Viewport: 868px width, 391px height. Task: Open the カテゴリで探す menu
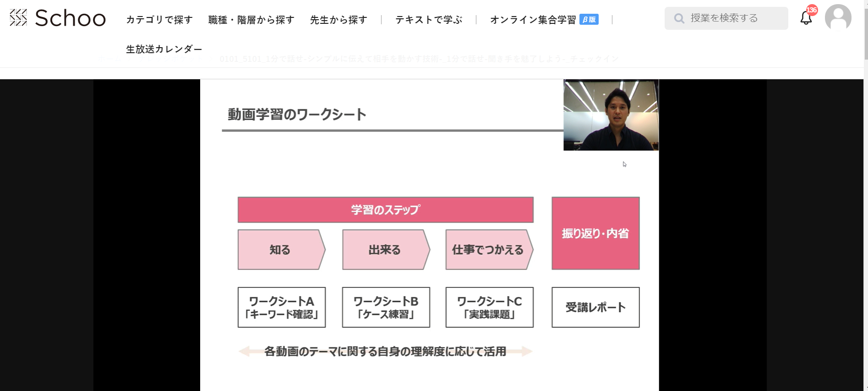coord(159,20)
